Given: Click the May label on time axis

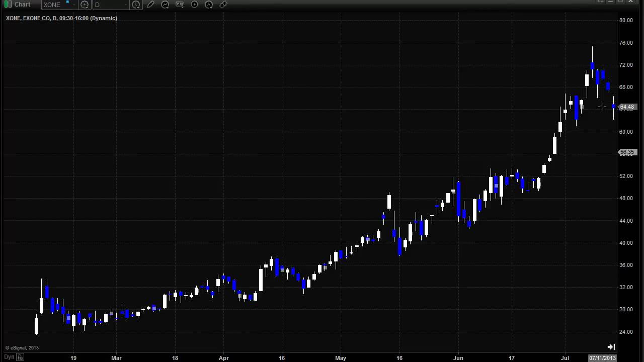Looking at the screenshot, I should (x=341, y=358).
